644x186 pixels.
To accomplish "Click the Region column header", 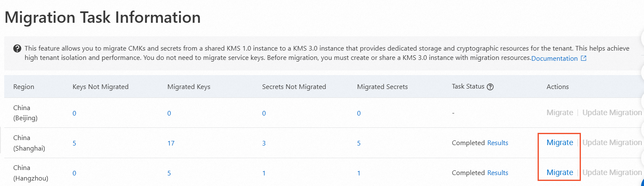I will pos(24,87).
